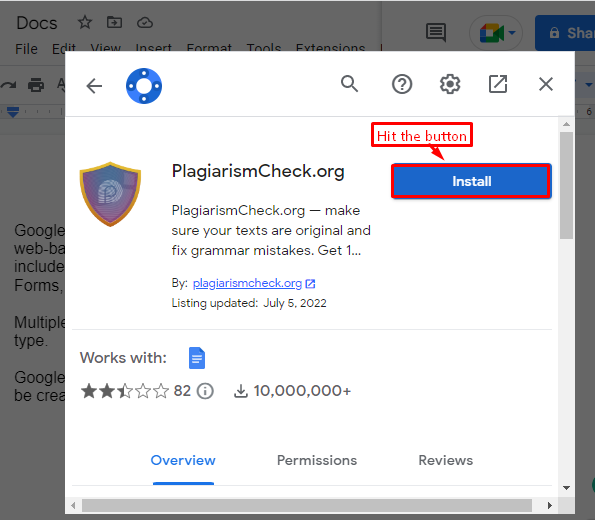Click the PlagiarismCheck.org shield logo
The width and height of the screenshot is (595, 520).
point(110,194)
